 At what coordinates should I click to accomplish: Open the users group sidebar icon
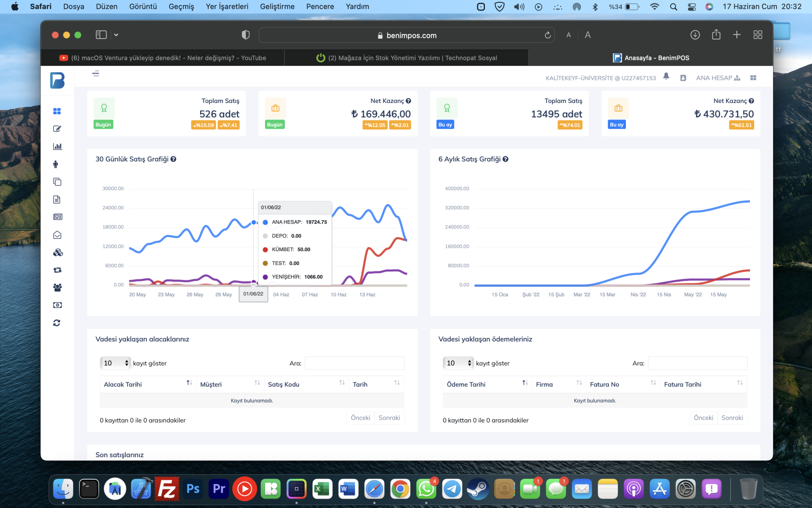point(57,287)
